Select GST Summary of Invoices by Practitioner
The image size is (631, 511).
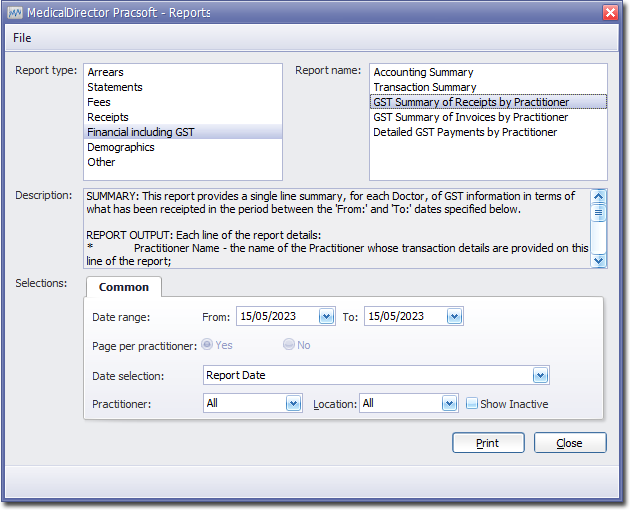click(x=470, y=117)
